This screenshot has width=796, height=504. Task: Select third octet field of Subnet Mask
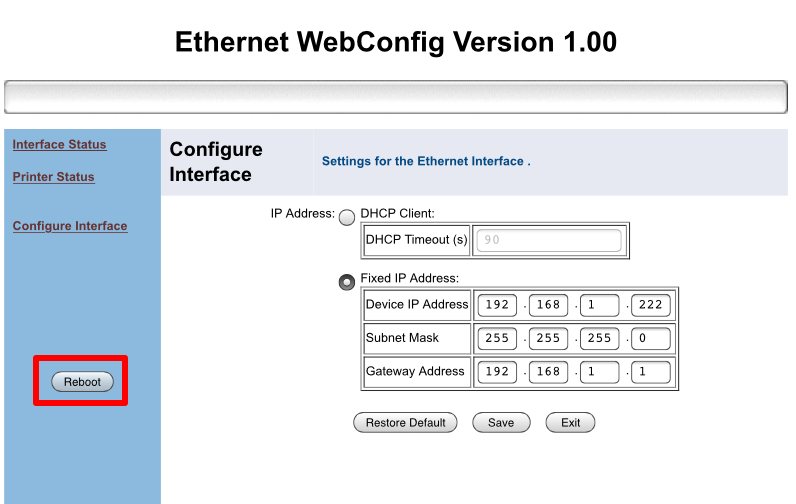pyautogui.click(x=598, y=338)
